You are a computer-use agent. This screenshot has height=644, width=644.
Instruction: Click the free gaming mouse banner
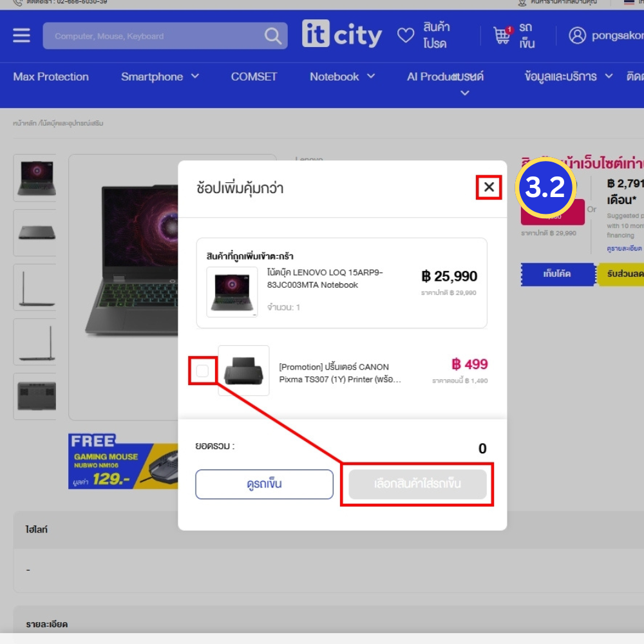coord(123,461)
